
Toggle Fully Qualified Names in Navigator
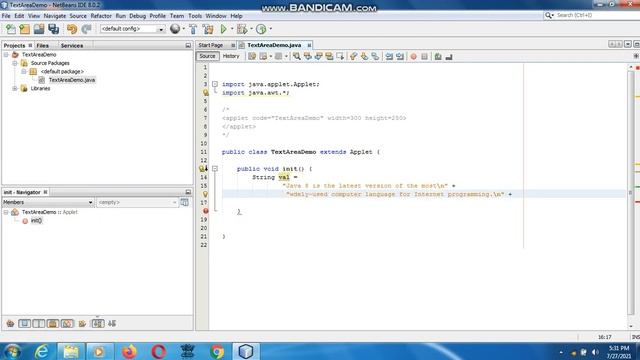82,324
